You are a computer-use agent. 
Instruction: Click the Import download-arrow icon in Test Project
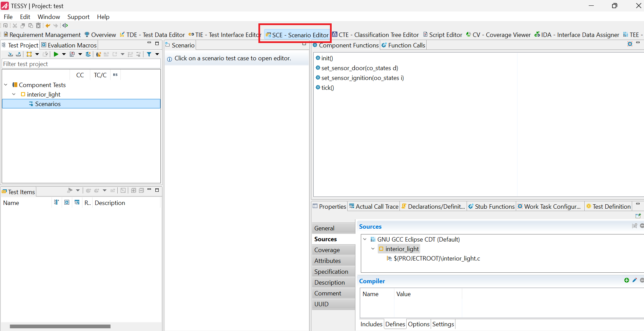point(11,54)
